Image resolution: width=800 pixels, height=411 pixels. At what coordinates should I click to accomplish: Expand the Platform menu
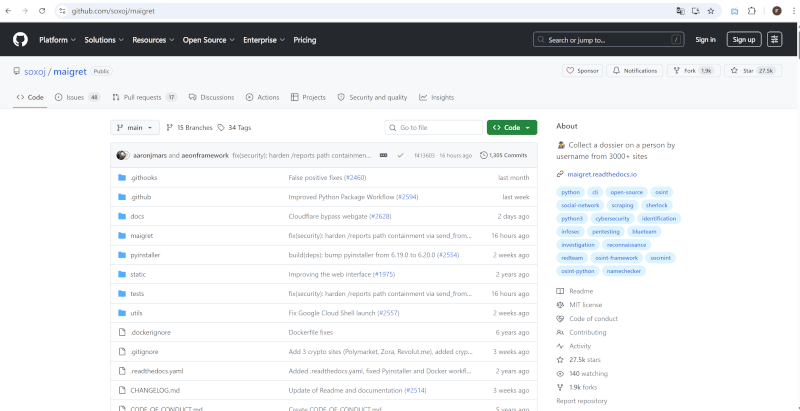click(57, 40)
